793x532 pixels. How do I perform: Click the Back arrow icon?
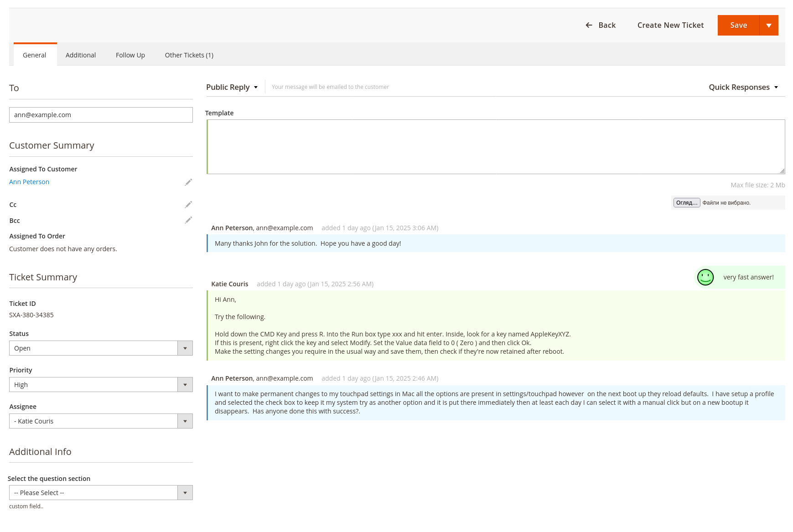(x=589, y=26)
